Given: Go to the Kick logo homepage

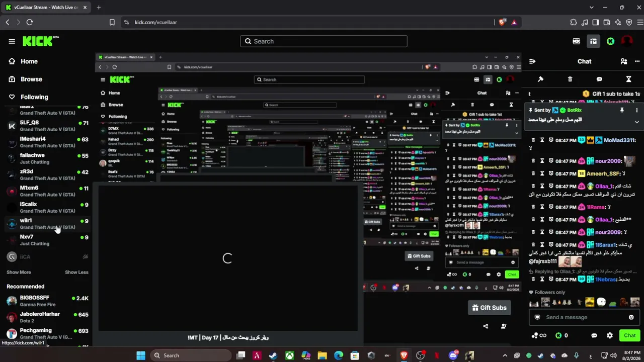Looking at the screenshot, I should coord(40,41).
